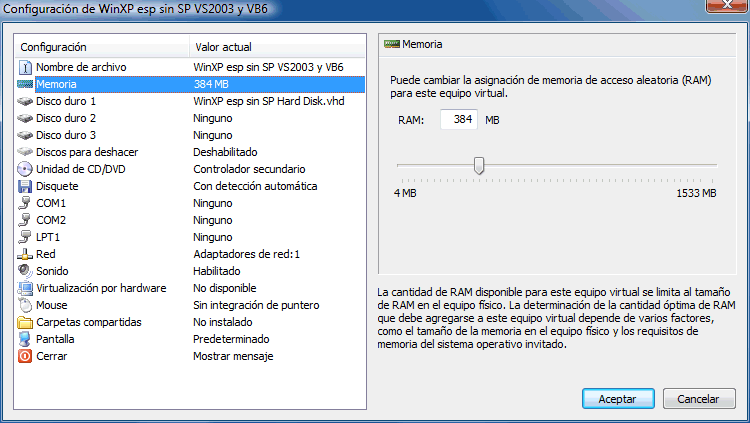
Task: Click the 'Adaptadores de red:1' value
Action: tap(246, 254)
